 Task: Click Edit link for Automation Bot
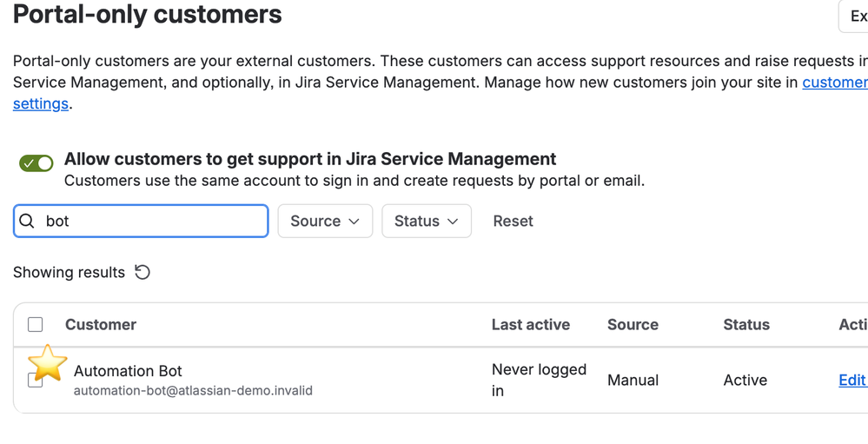coord(852,381)
